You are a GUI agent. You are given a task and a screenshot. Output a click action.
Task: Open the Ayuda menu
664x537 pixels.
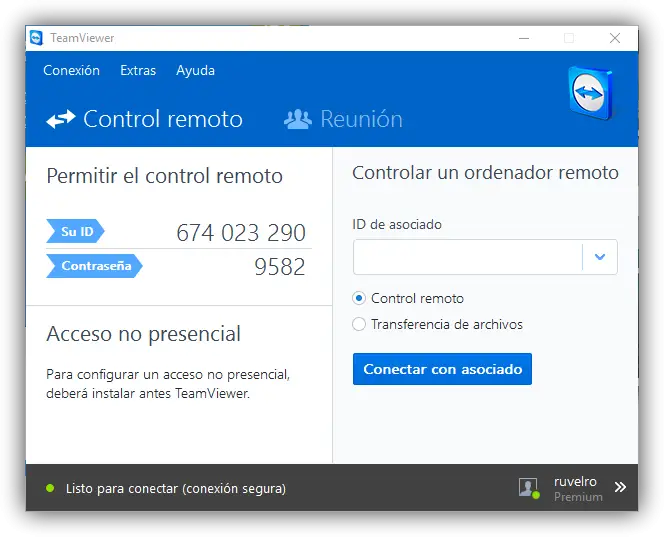point(195,71)
